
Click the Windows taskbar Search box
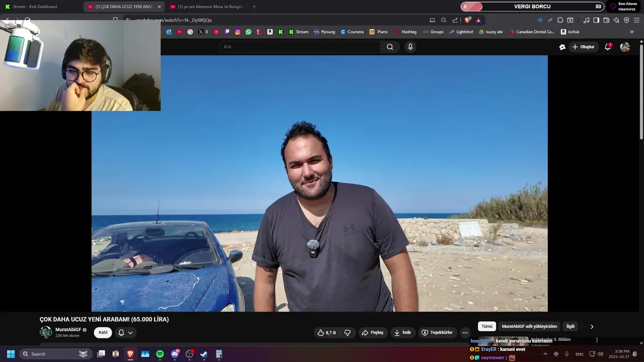click(55, 354)
